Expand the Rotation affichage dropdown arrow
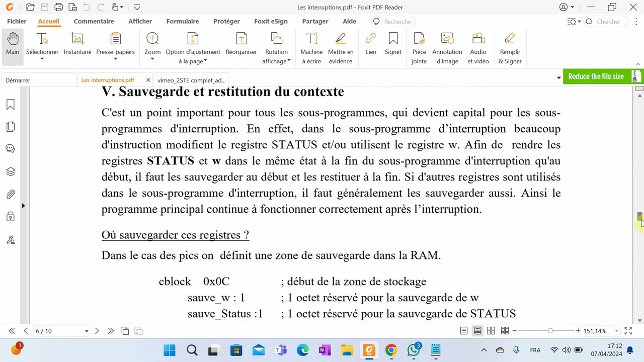This screenshot has height=362, width=644. tap(289, 61)
